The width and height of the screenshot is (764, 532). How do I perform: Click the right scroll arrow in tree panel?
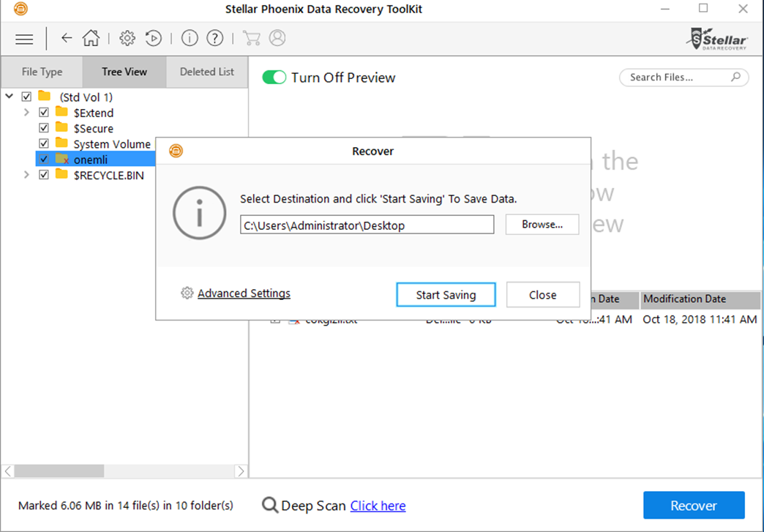tap(241, 471)
